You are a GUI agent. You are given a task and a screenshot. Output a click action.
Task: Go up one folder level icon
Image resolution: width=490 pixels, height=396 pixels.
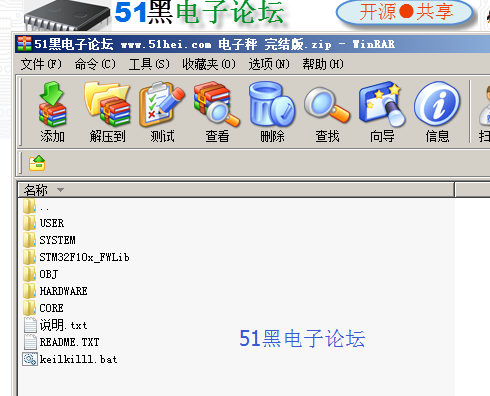37,163
